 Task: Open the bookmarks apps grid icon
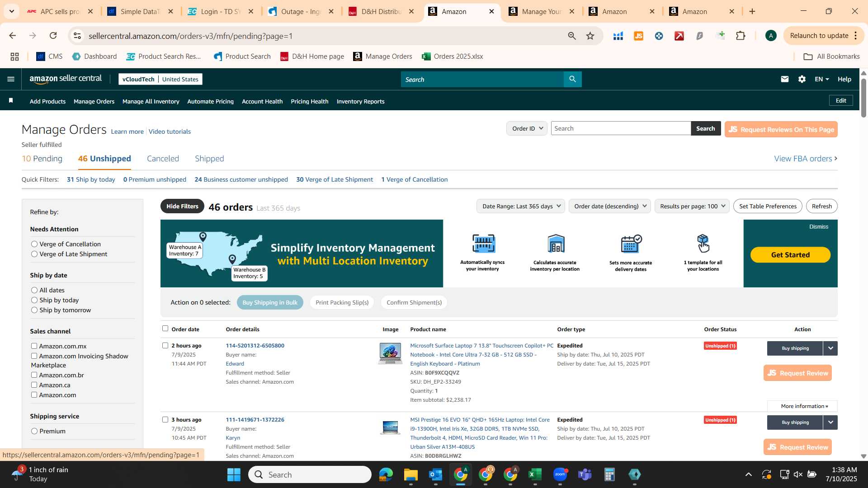(x=14, y=56)
